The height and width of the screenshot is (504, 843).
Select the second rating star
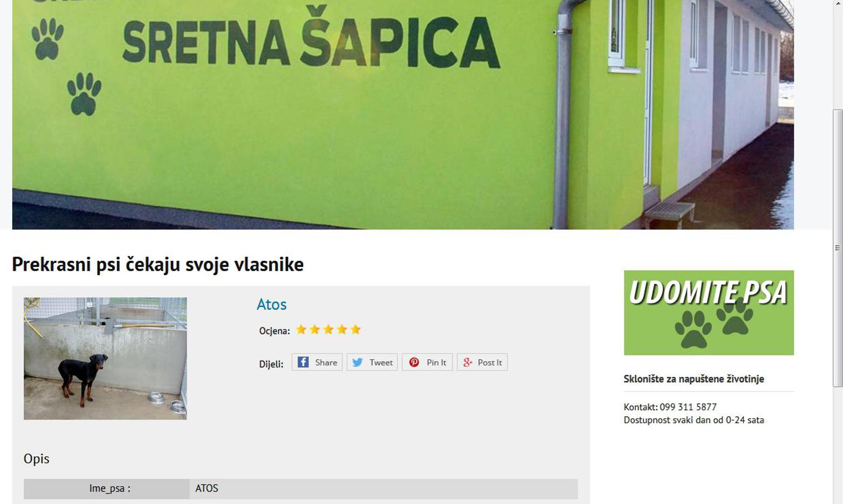pyautogui.click(x=315, y=330)
